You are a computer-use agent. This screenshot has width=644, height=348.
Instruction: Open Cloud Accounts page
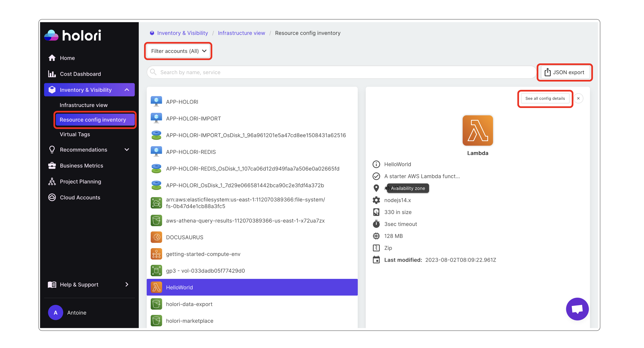80,198
